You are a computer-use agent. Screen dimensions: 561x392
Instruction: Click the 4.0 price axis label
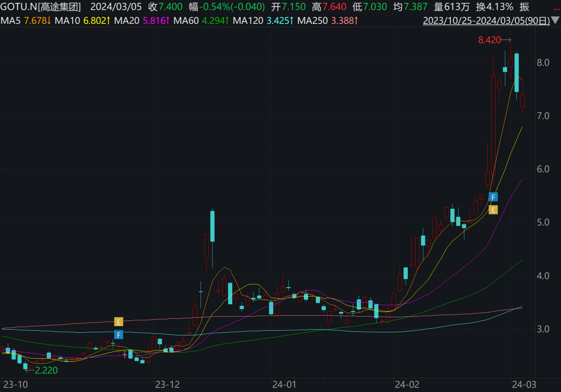[543, 276]
